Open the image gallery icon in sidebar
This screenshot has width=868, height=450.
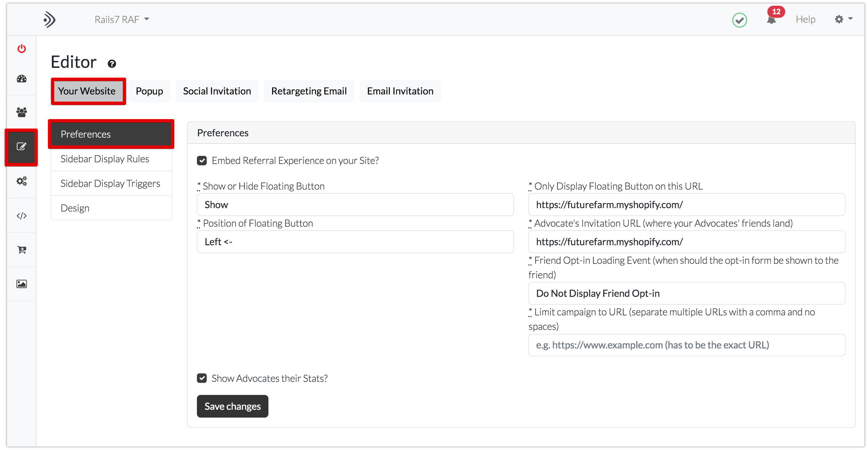tap(22, 284)
